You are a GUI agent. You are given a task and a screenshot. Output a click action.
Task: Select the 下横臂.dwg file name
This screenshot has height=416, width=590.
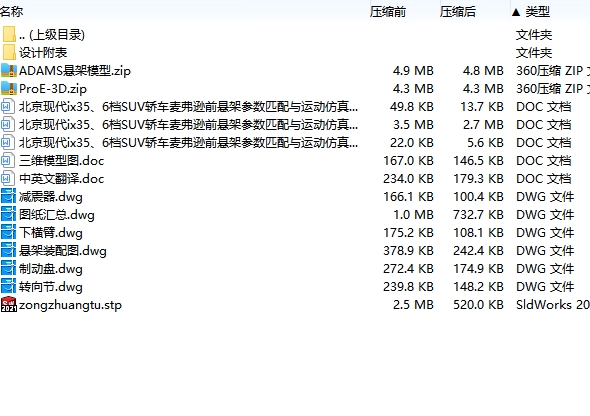tap(51, 233)
